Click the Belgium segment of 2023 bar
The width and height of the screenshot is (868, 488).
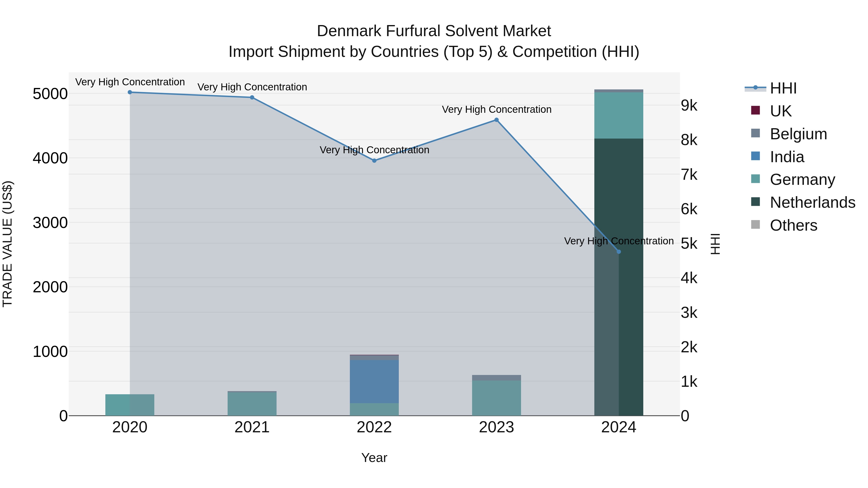[x=496, y=378]
